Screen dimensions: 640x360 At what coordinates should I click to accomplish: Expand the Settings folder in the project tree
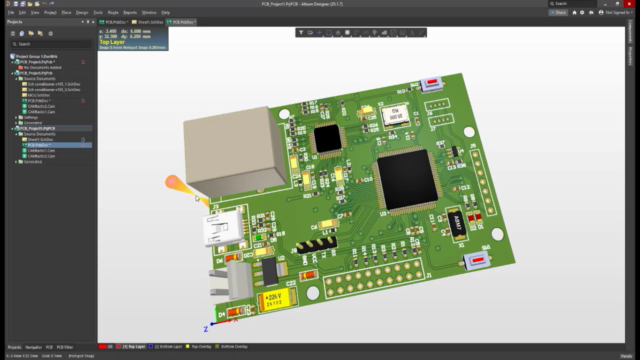coord(16,118)
